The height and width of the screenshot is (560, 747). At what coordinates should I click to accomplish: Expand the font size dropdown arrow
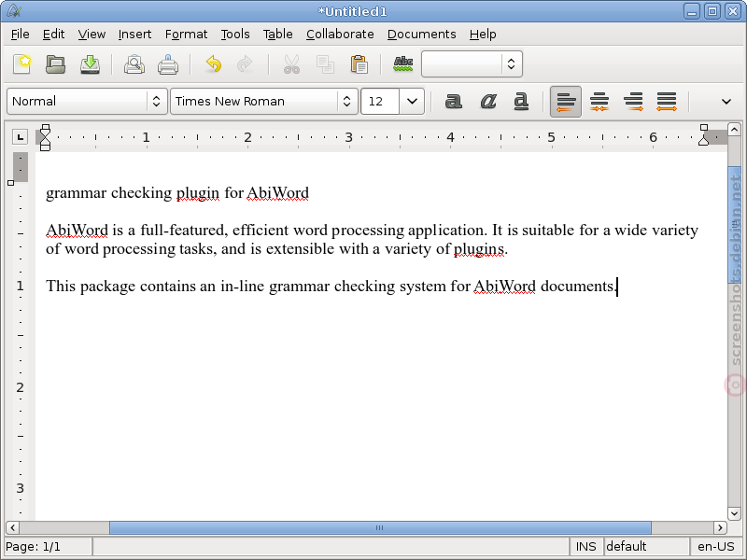coord(412,101)
